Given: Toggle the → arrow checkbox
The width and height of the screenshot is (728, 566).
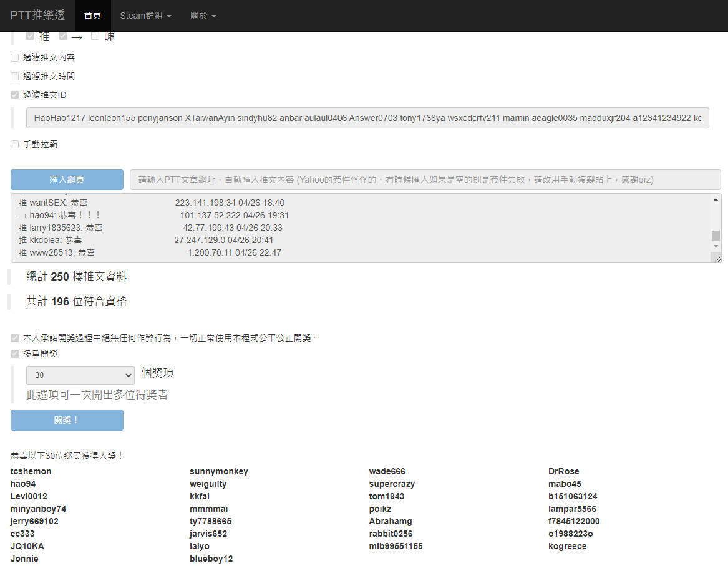Looking at the screenshot, I should [62, 36].
